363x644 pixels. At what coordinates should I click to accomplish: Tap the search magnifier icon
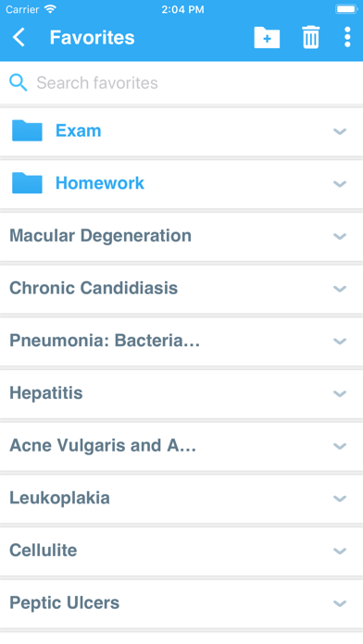pyautogui.click(x=19, y=82)
